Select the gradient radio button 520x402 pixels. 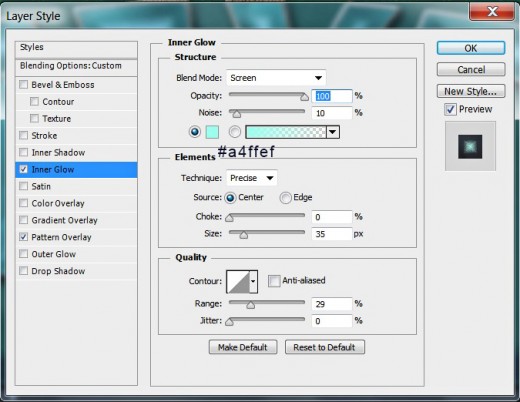click(235, 132)
